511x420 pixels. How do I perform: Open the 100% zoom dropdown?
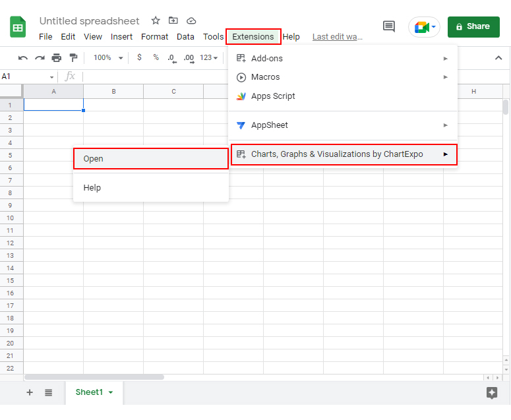pos(109,57)
